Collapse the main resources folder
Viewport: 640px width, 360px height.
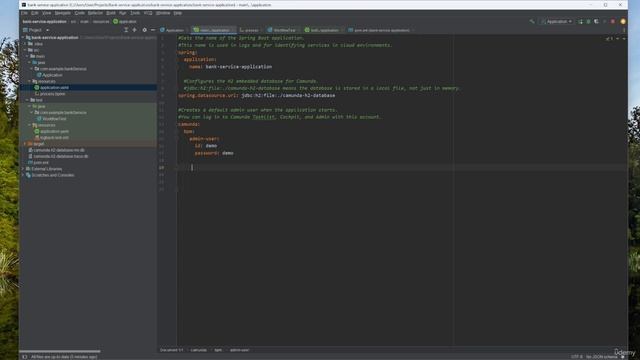[29, 81]
